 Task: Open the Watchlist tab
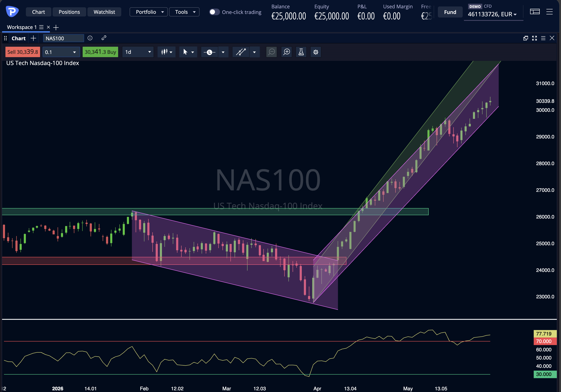(104, 12)
